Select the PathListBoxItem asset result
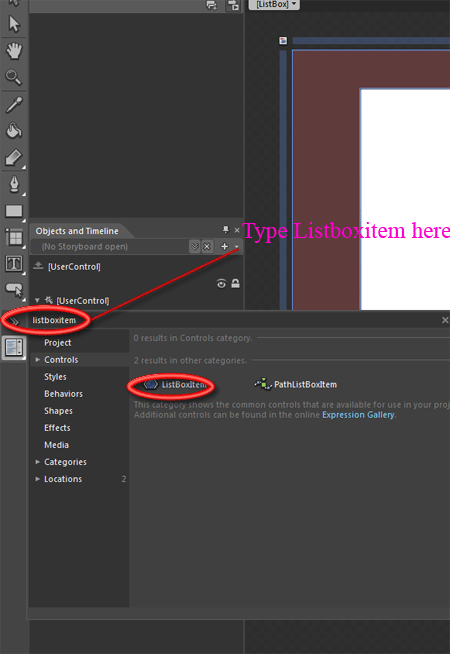Image resolution: width=450 pixels, height=654 pixels. point(296,384)
